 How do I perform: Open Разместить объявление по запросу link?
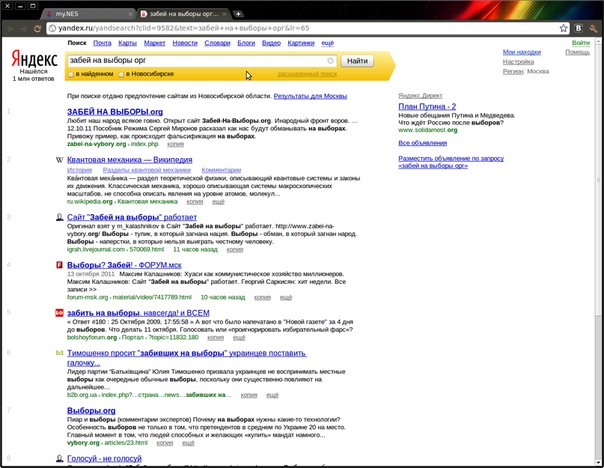click(451, 162)
